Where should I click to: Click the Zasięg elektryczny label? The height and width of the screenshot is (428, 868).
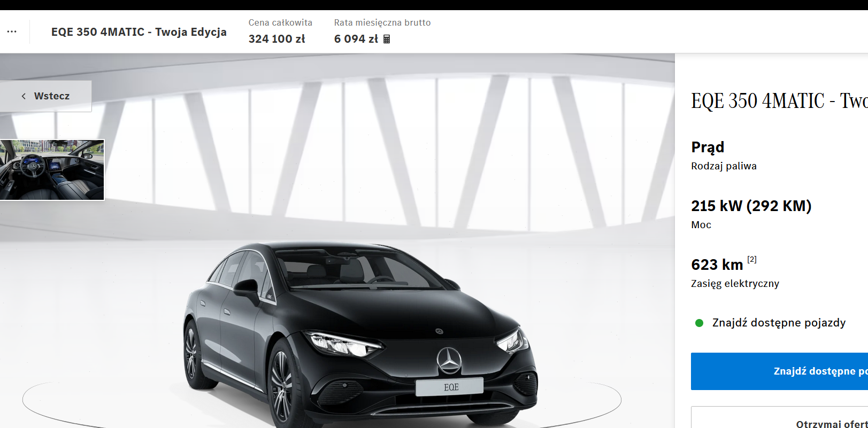[x=735, y=284]
